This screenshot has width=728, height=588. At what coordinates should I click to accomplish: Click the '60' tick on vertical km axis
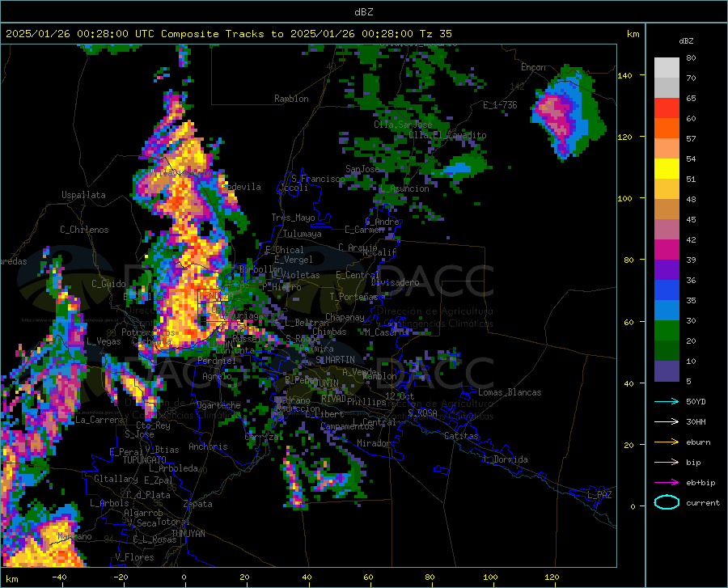pyautogui.click(x=629, y=322)
